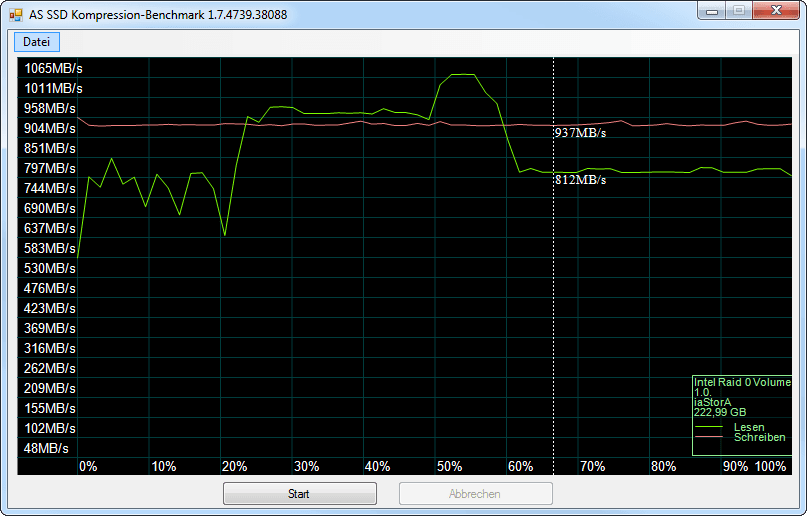Maximize the benchmark window
The image size is (807, 516).
[x=739, y=11]
